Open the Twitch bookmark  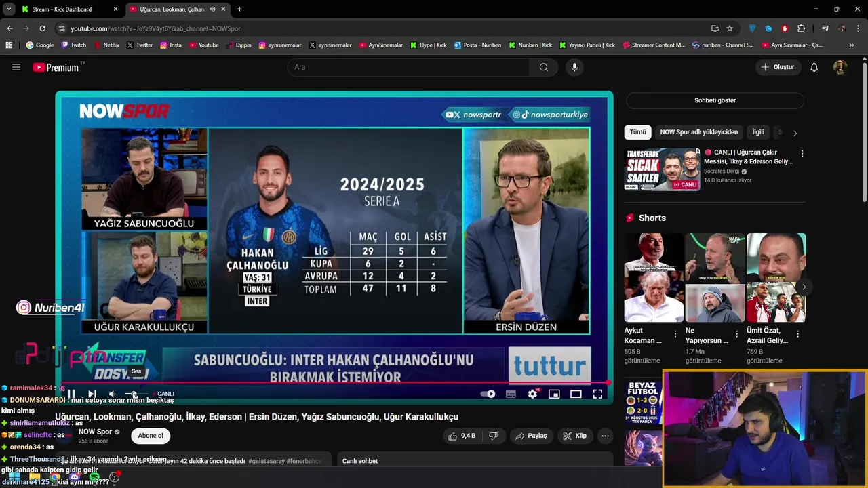(74, 45)
